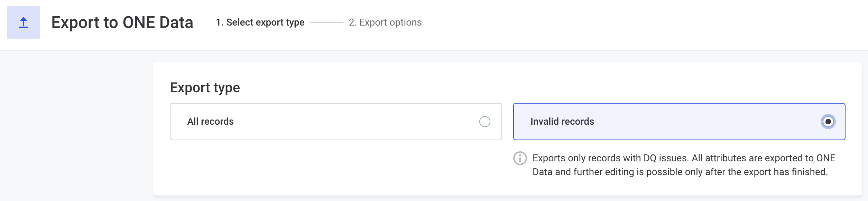Screen dimensions: 868x201
Task: Switch to step '2. Export options'
Action: [x=385, y=22]
